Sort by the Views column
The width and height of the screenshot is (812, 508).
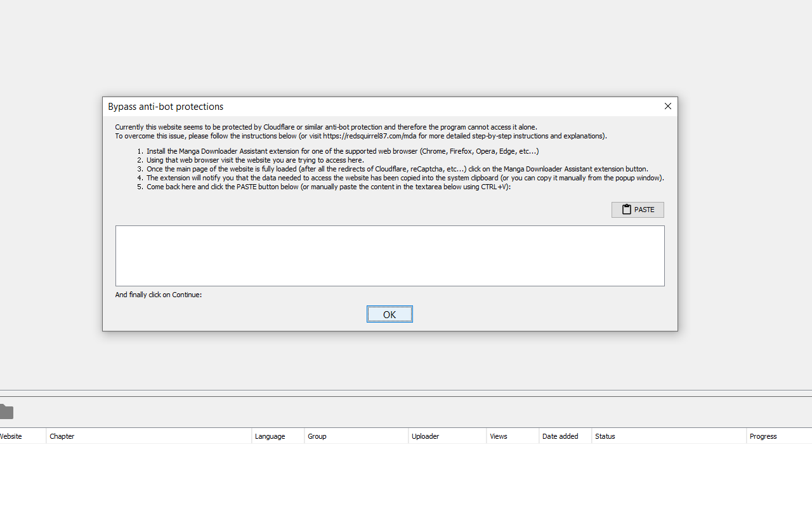pyautogui.click(x=499, y=436)
